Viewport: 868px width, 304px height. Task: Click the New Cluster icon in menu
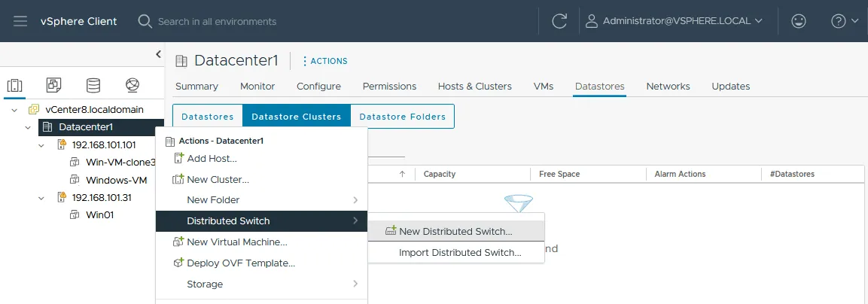pos(178,179)
